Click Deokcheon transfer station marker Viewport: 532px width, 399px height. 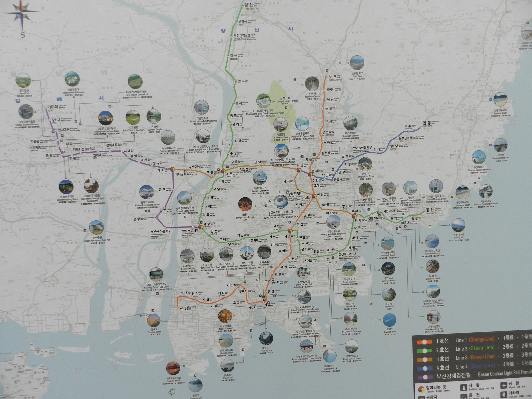pyautogui.click(x=223, y=171)
